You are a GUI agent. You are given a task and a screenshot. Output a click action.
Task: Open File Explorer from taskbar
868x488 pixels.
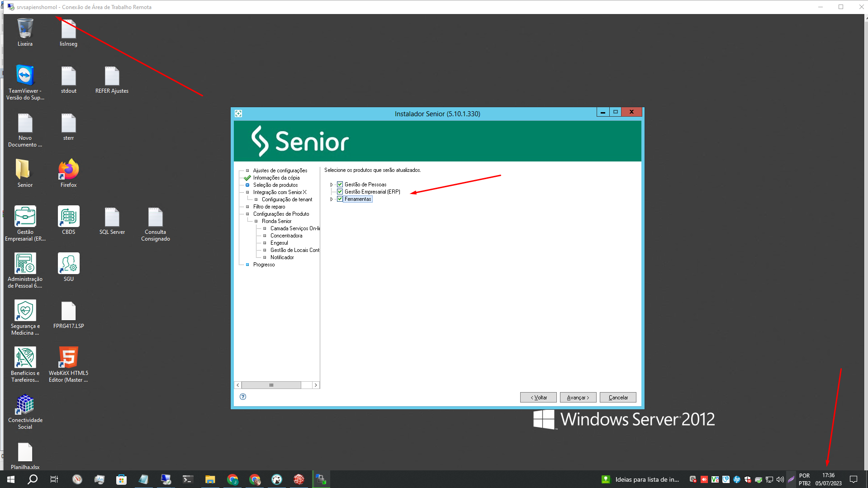pyautogui.click(x=210, y=479)
